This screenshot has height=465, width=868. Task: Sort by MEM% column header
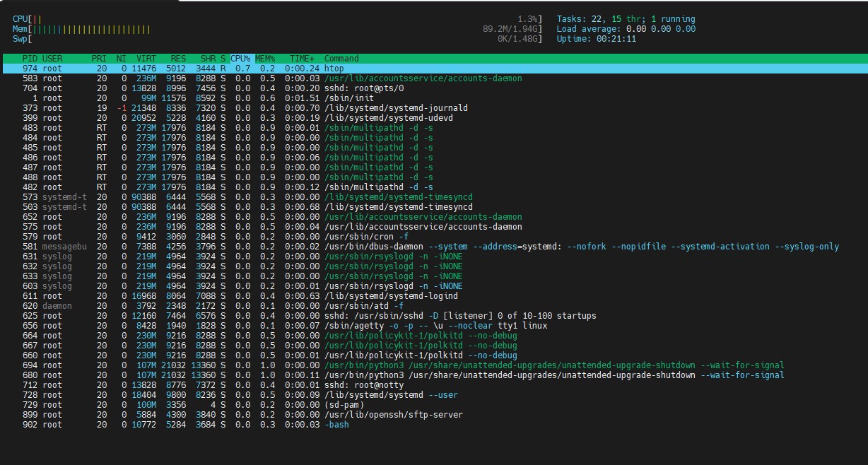265,59
